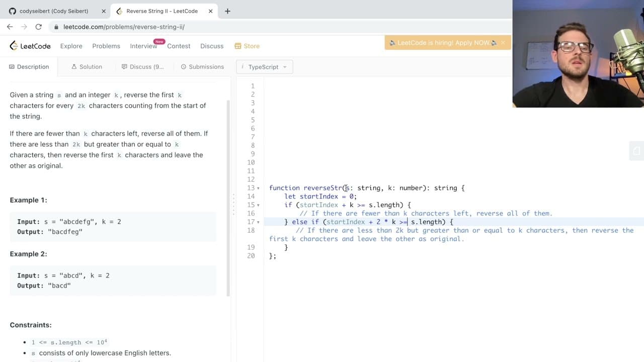Click the description panel vertical scrollbar
644x362 pixels.
(228, 198)
